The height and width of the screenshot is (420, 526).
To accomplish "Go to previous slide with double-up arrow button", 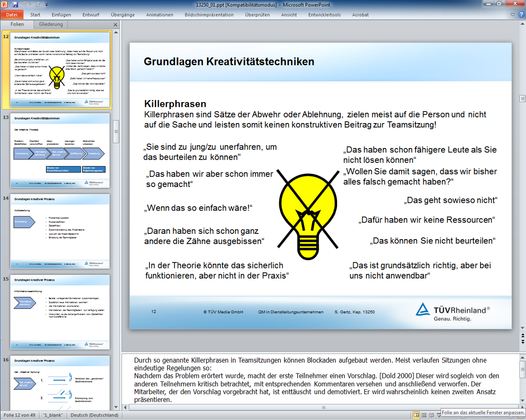I will point(522,335).
